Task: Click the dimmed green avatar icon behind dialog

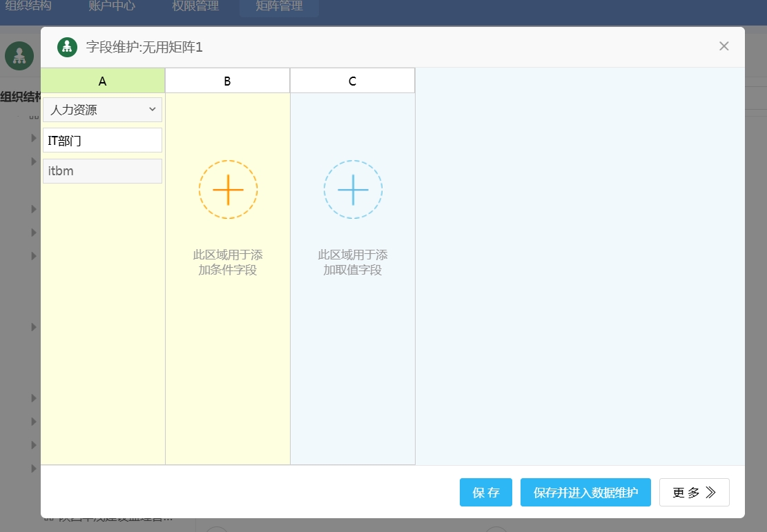Action: click(x=19, y=56)
